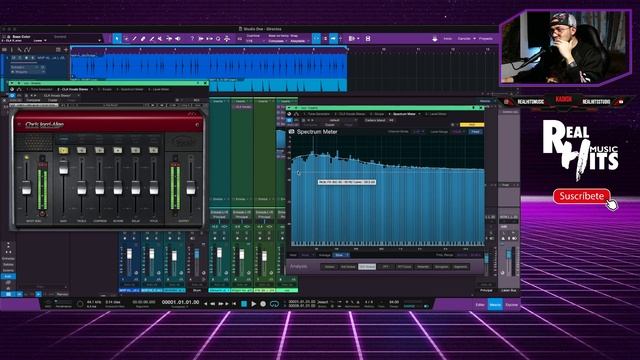Select the Bend tool in the toolbar
The image size is (640, 360).
click(169, 38)
